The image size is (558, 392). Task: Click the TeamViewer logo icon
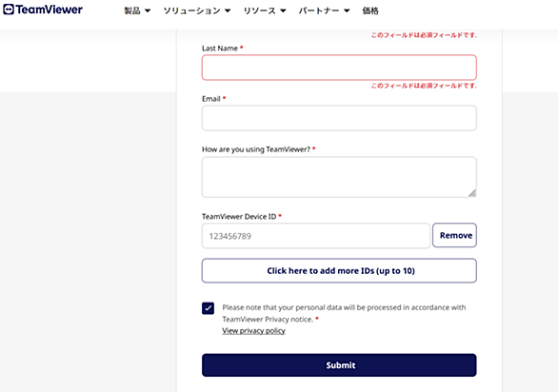pyautogui.click(x=9, y=10)
